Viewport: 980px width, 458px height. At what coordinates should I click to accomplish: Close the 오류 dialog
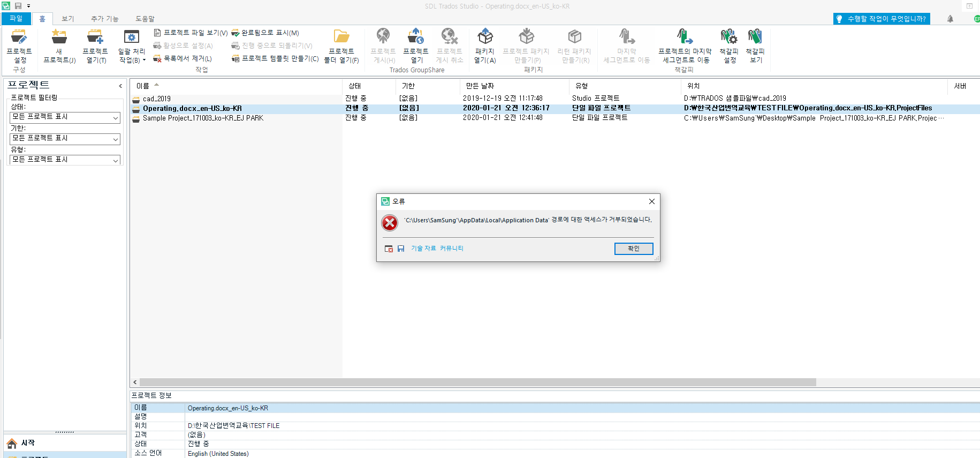[651, 201]
